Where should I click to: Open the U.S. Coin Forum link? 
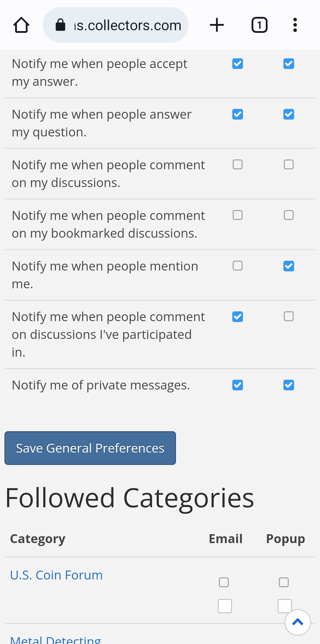(x=56, y=575)
